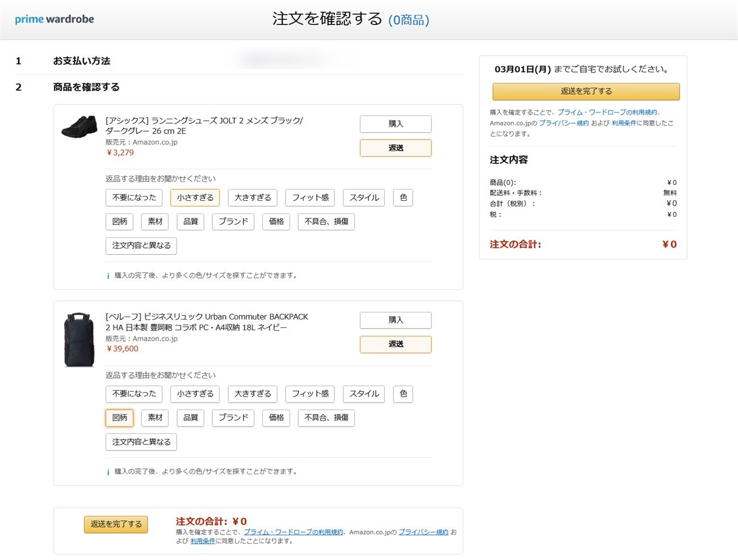The width and height of the screenshot is (738, 560).
Task: Click the 注文の合計 total in the sidebar
Action: point(583,245)
